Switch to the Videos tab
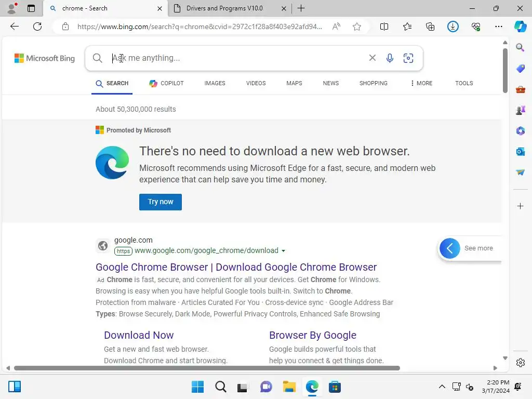 (x=256, y=83)
